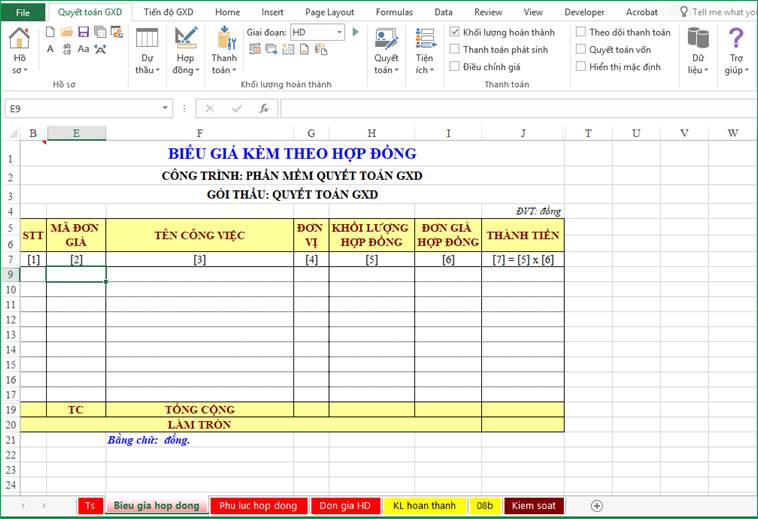Open the Phu luc hop dong sheet tab

click(258, 506)
